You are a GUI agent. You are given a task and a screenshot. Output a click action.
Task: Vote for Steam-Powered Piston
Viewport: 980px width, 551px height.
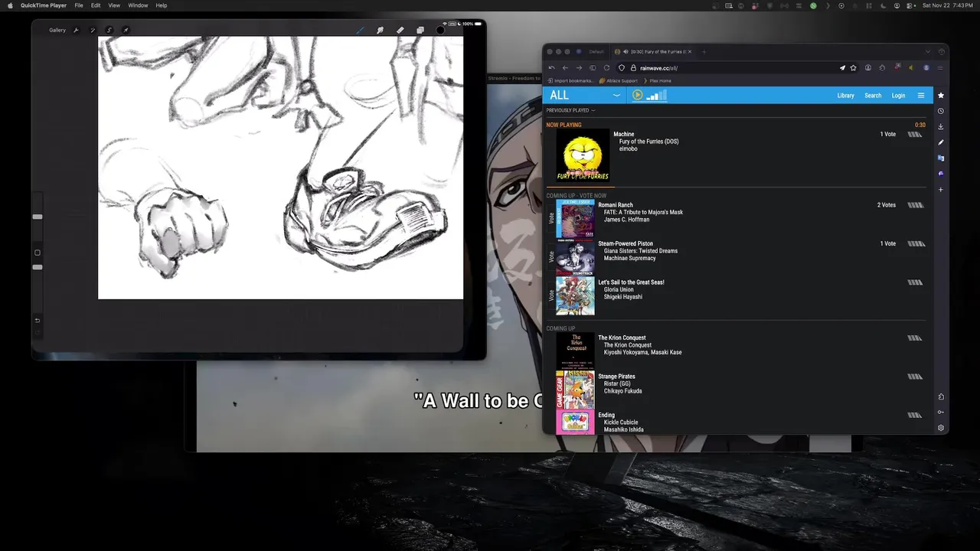[x=551, y=257]
